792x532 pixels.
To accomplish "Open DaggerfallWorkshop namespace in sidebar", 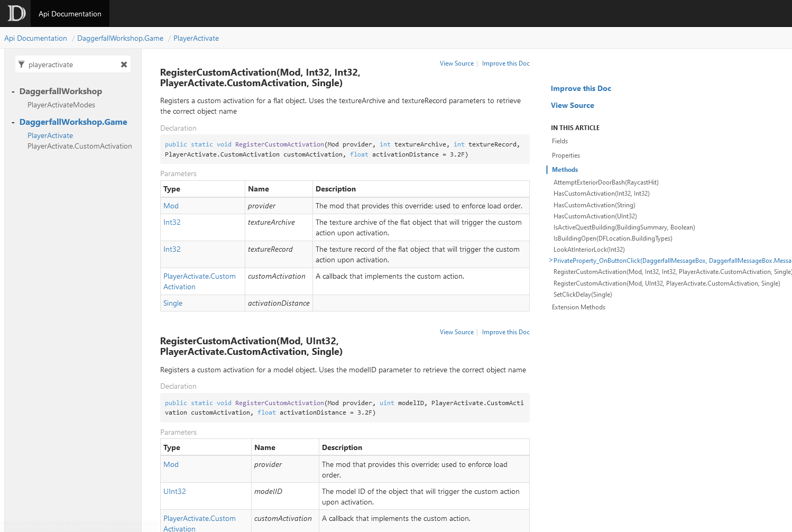I will pyautogui.click(x=61, y=91).
